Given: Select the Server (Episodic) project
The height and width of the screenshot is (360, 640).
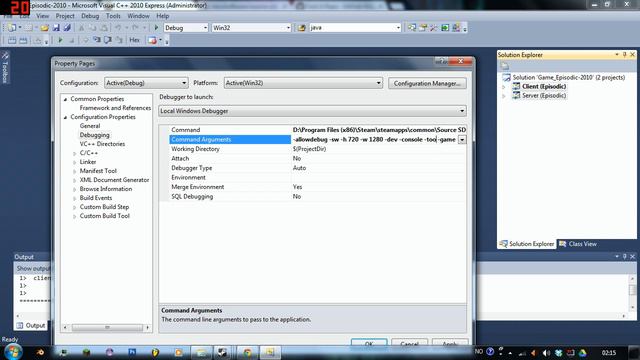Looking at the screenshot, I should pyautogui.click(x=544, y=96).
